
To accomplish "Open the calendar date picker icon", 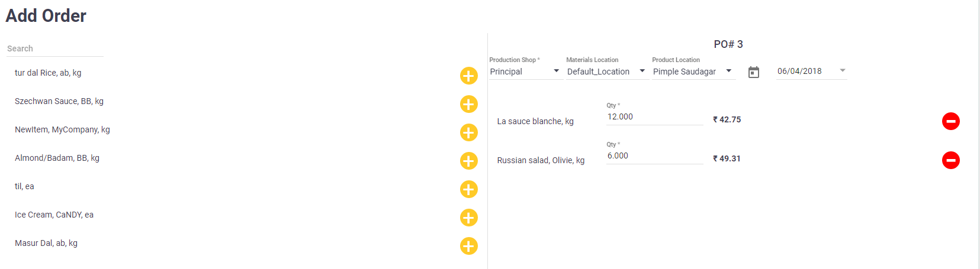I will tap(754, 72).
